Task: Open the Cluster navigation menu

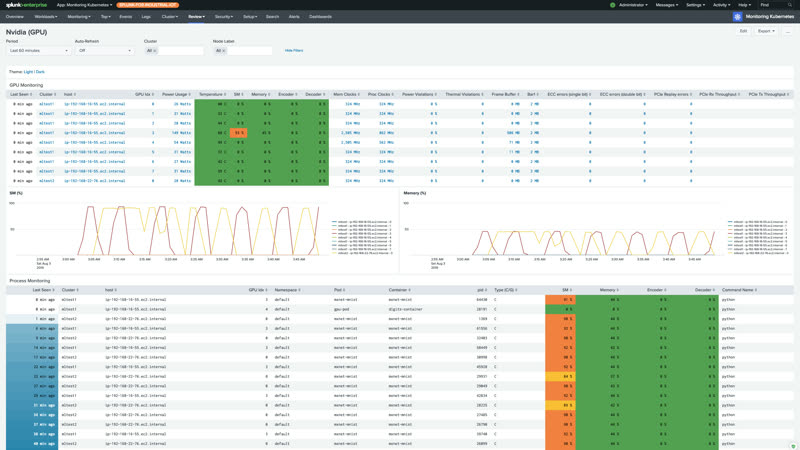Action: (x=170, y=17)
